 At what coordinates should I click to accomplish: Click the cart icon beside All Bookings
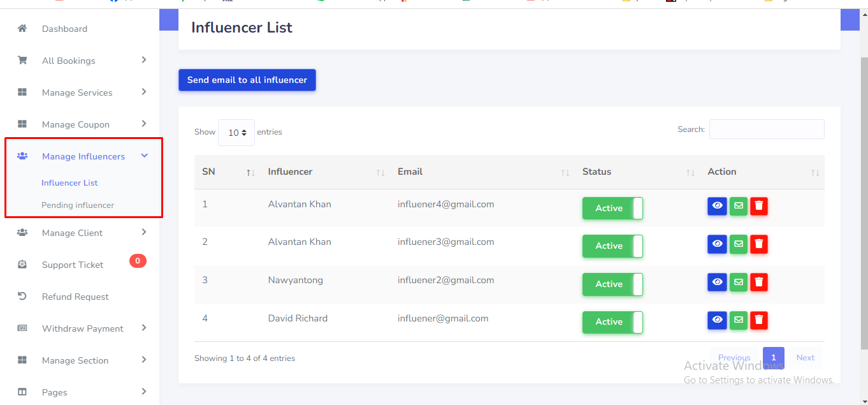(x=22, y=61)
